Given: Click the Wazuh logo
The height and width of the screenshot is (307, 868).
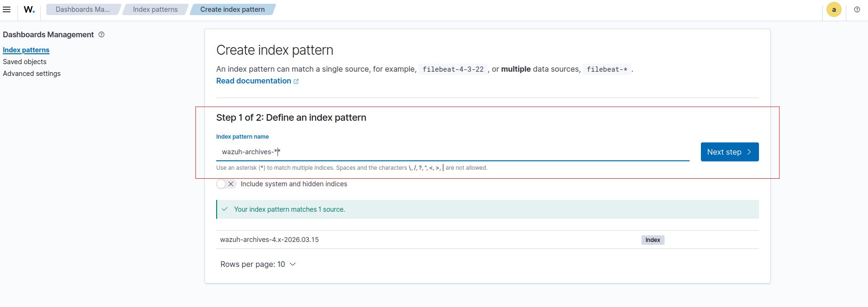Looking at the screenshot, I should click(x=29, y=9).
